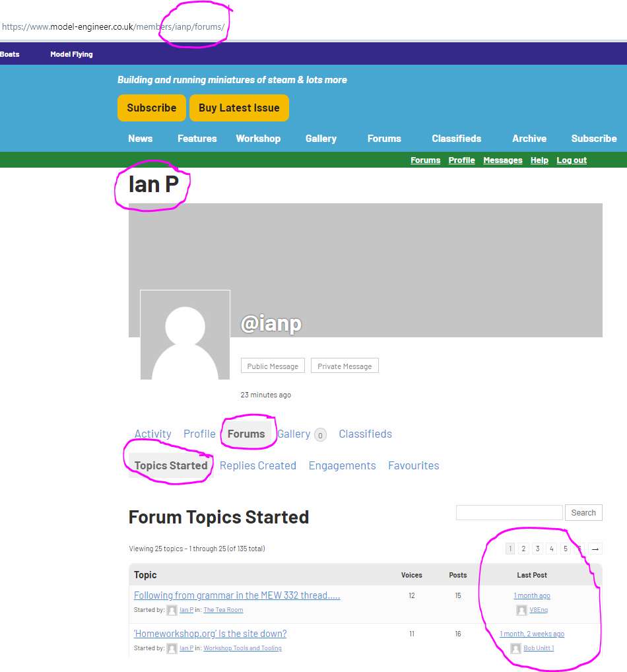This screenshot has height=672, width=627.
Task: Click the Search button
Action: 583,512
